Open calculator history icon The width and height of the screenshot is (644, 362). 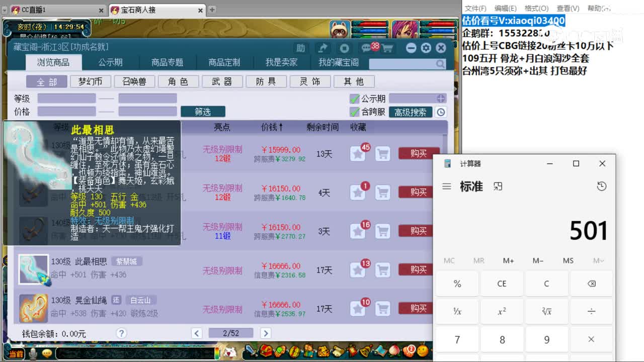[x=602, y=187]
